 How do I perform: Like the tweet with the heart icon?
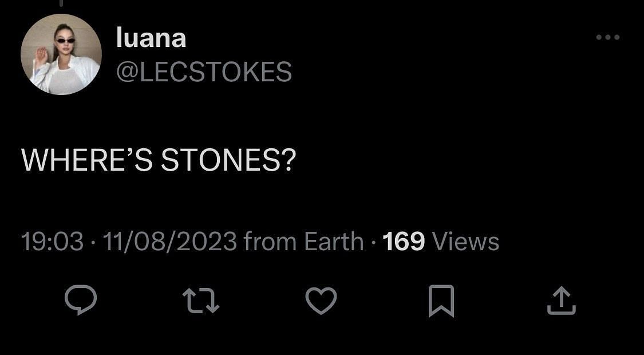(x=321, y=300)
